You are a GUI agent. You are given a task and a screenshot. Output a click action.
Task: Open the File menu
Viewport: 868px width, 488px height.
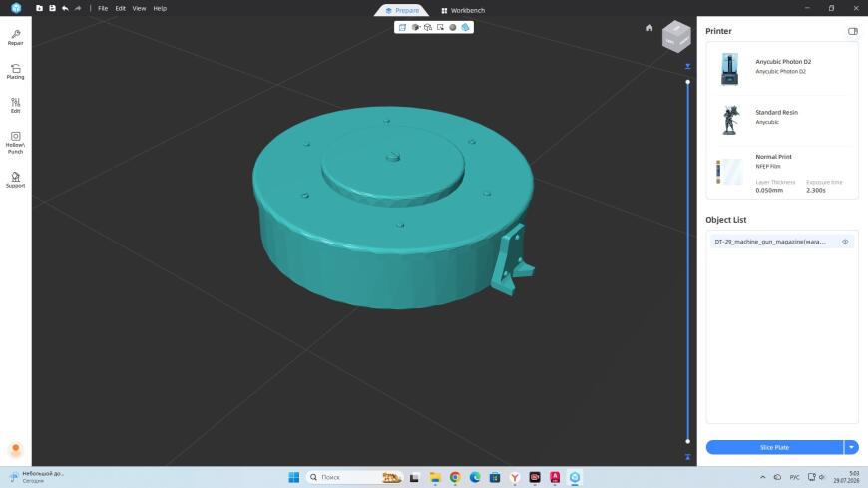click(103, 8)
